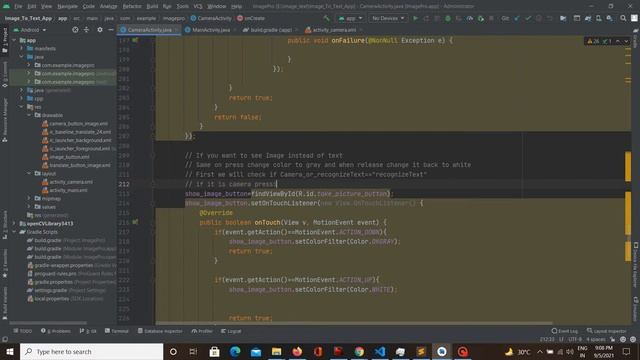Open the TODO tool window
The width and height of the screenshot is (640, 360).
(x=22, y=331)
